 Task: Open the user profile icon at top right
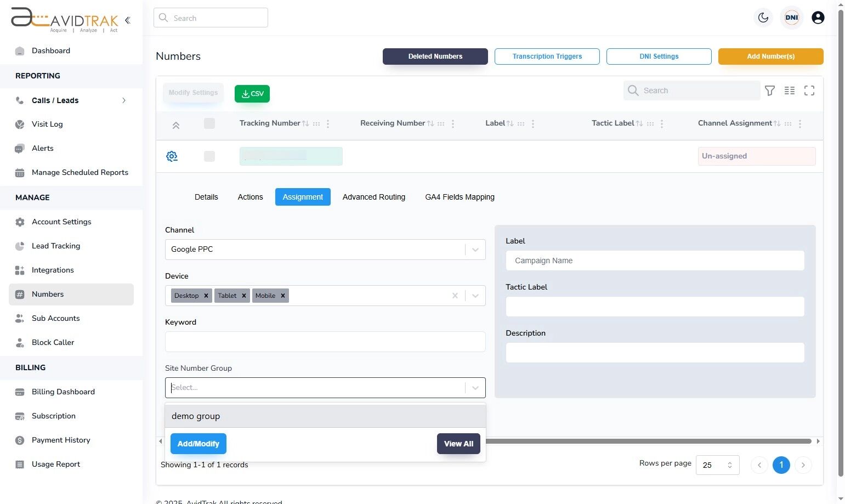(x=818, y=17)
